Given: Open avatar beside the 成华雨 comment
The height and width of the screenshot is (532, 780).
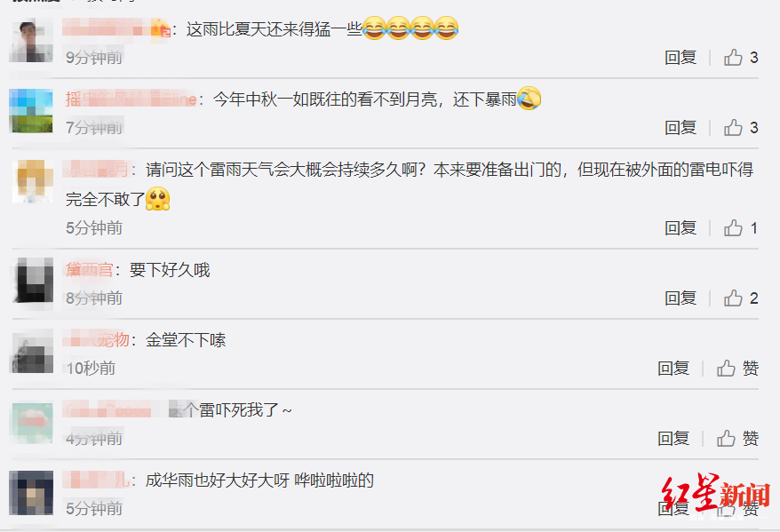Looking at the screenshot, I should tap(31, 493).
